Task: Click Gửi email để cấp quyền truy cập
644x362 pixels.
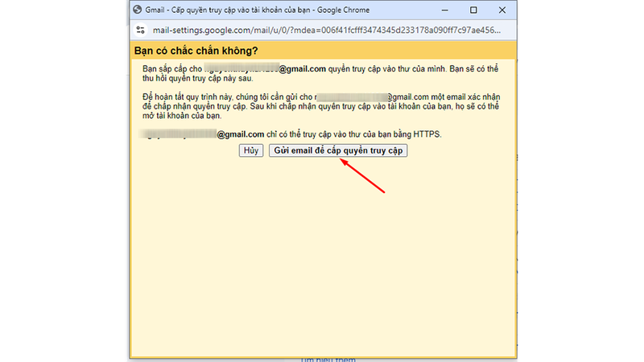Action: coord(338,150)
